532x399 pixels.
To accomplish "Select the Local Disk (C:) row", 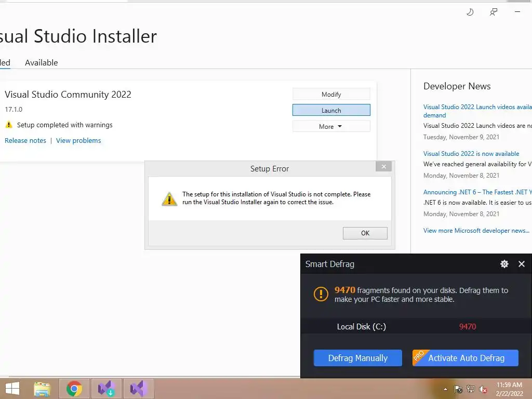I will tap(416, 326).
